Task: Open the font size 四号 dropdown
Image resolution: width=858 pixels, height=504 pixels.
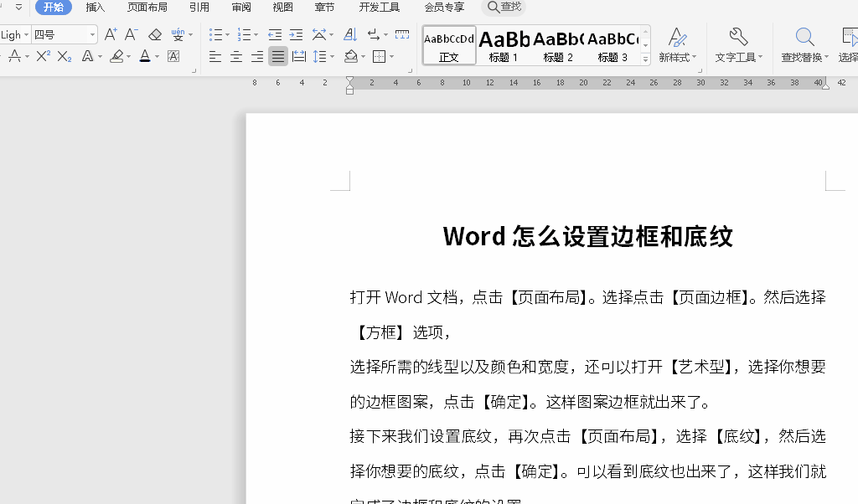Action: (x=92, y=35)
